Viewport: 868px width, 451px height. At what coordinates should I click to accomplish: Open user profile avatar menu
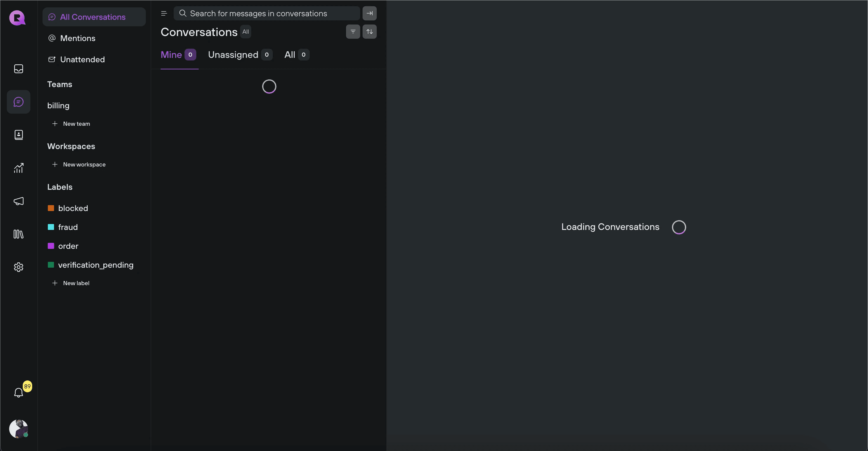click(x=19, y=429)
